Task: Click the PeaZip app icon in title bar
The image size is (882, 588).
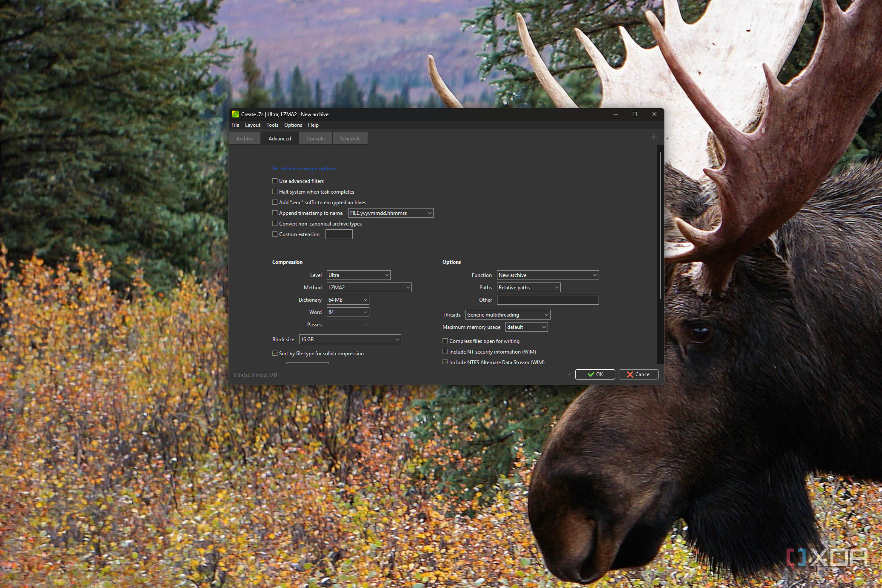Action: 235,114
